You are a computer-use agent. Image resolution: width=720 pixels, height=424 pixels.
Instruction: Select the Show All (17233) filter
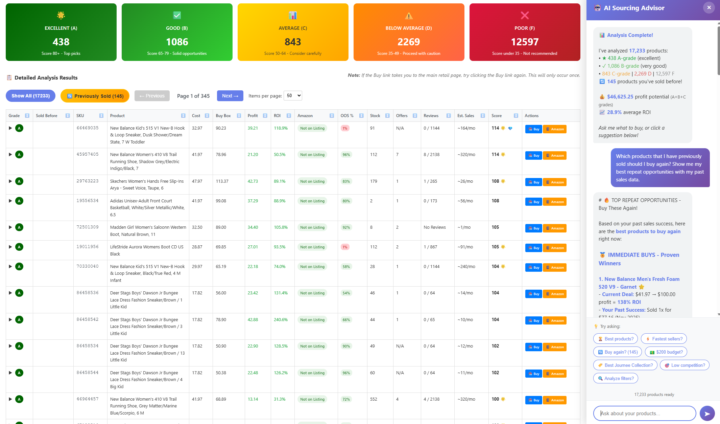tap(31, 96)
